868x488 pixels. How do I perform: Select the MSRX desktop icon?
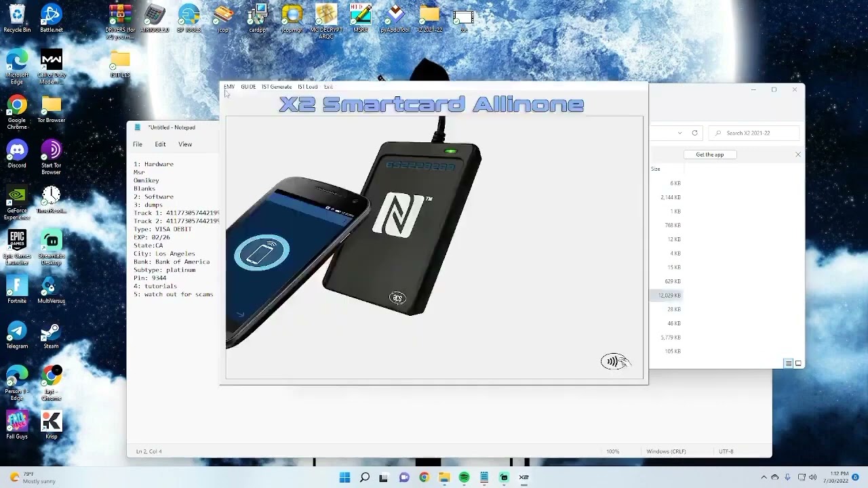361,18
